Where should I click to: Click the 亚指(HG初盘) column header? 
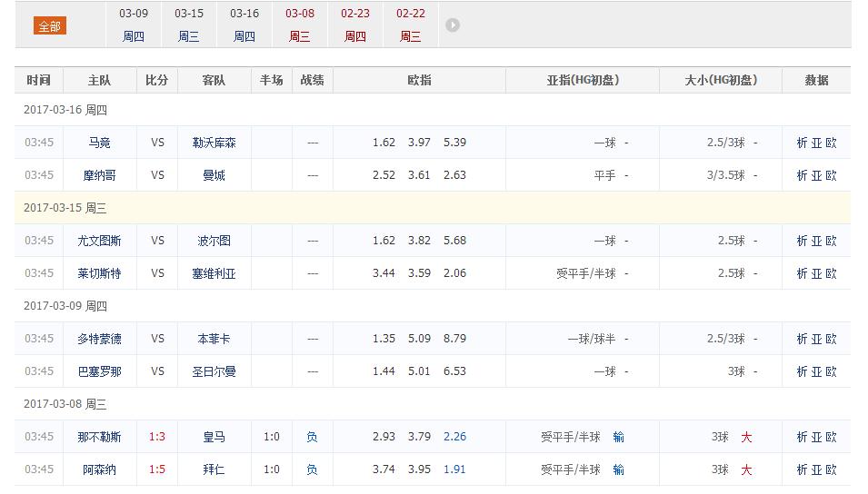click(x=583, y=80)
